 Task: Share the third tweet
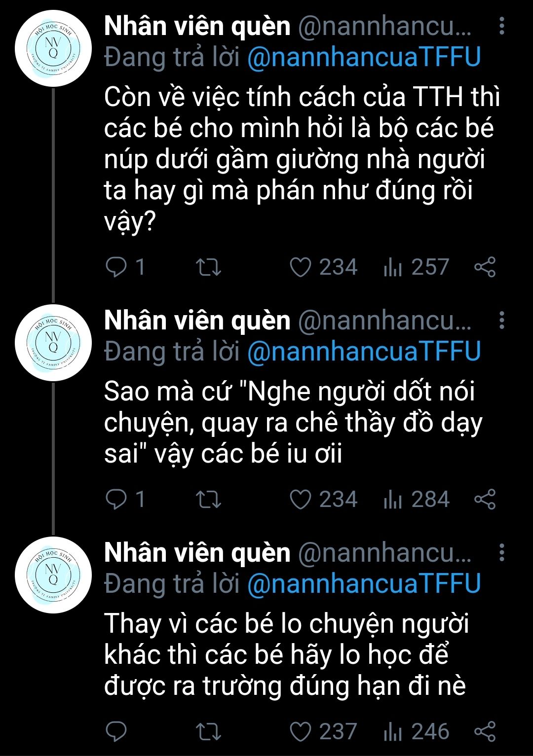tap(485, 731)
